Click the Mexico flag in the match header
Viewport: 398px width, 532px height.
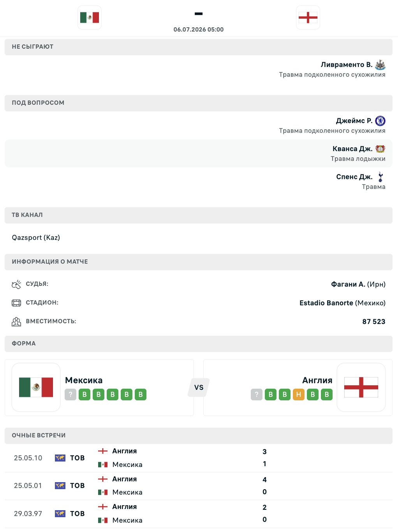90,18
